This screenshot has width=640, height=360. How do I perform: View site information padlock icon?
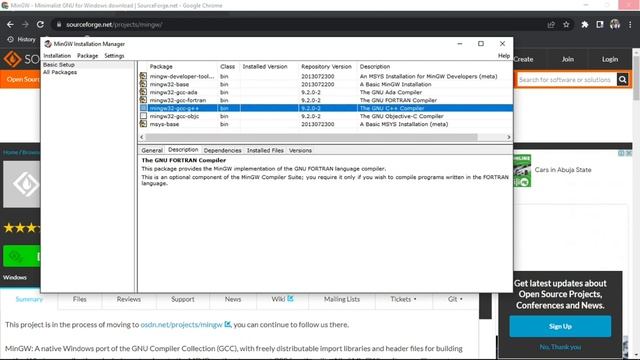(x=59, y=24)
